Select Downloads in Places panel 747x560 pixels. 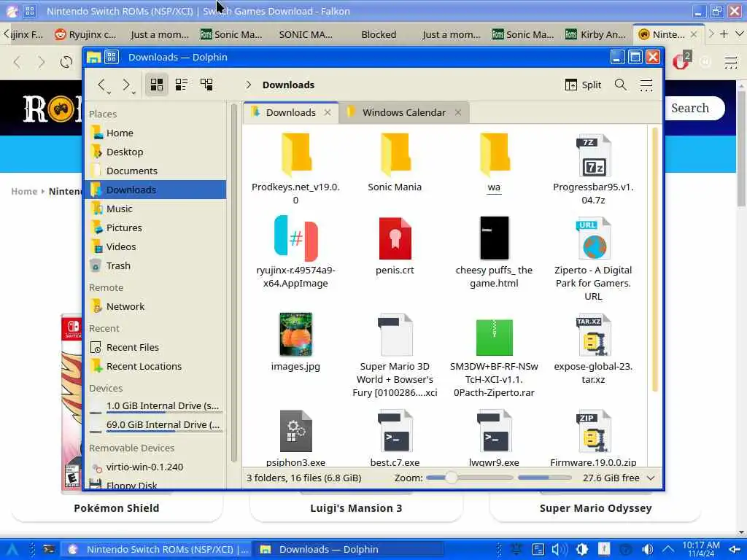coord(156,190)
